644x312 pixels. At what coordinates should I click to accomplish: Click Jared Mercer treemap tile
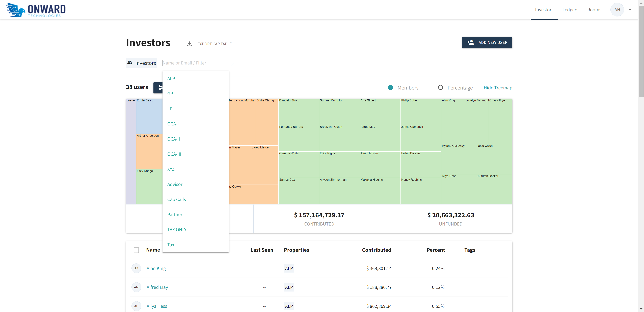[265, 165]
